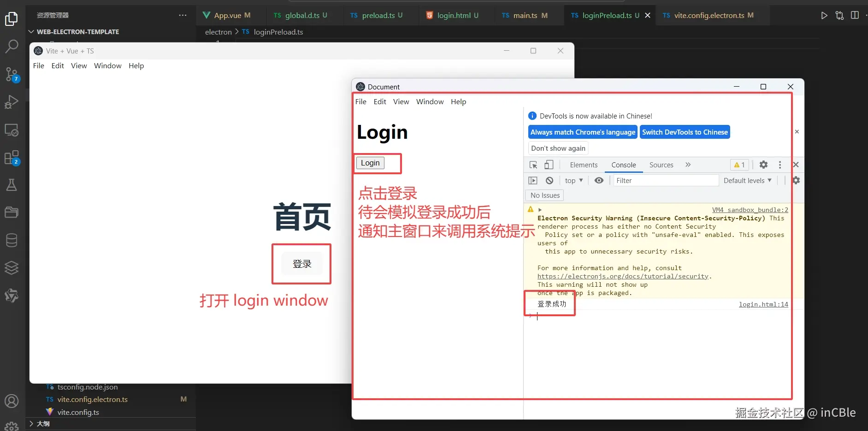Open DevTools settings gear
This screenshot has height=431, width=868.
[x=763, y=165]
